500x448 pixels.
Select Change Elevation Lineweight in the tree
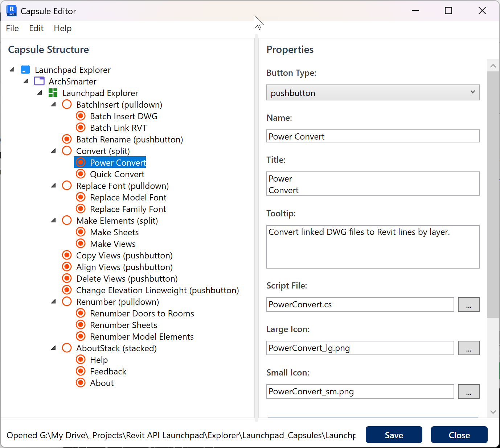[x=157, y=290]
